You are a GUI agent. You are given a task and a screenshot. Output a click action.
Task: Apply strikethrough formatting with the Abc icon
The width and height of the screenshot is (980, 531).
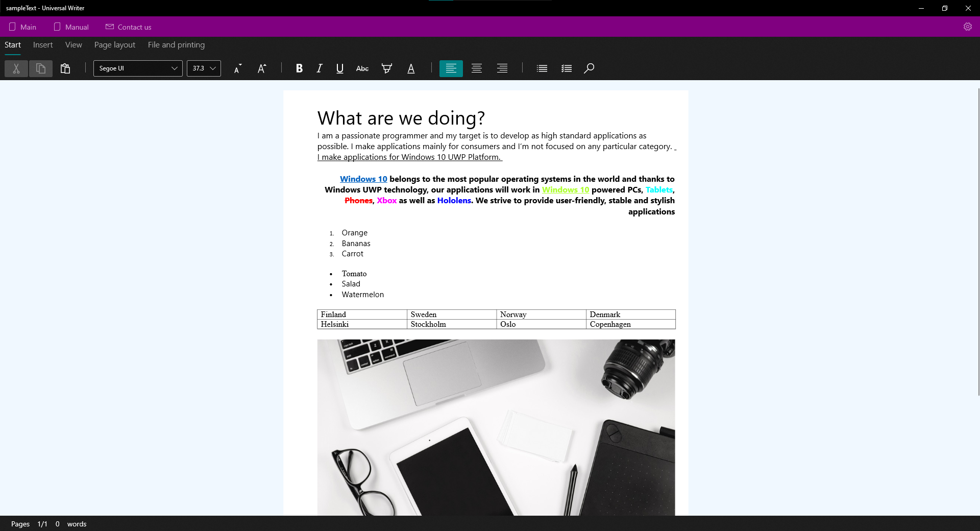point(361,68)
